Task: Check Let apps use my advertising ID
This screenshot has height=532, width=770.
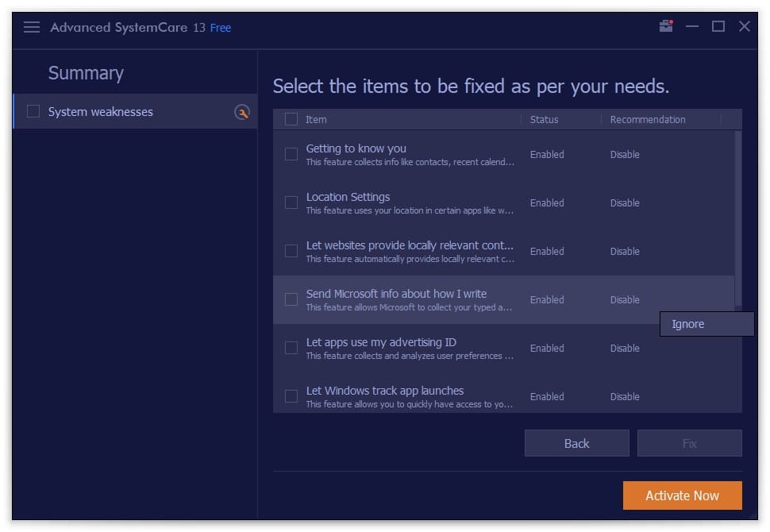Action: (x=291, y=348)
